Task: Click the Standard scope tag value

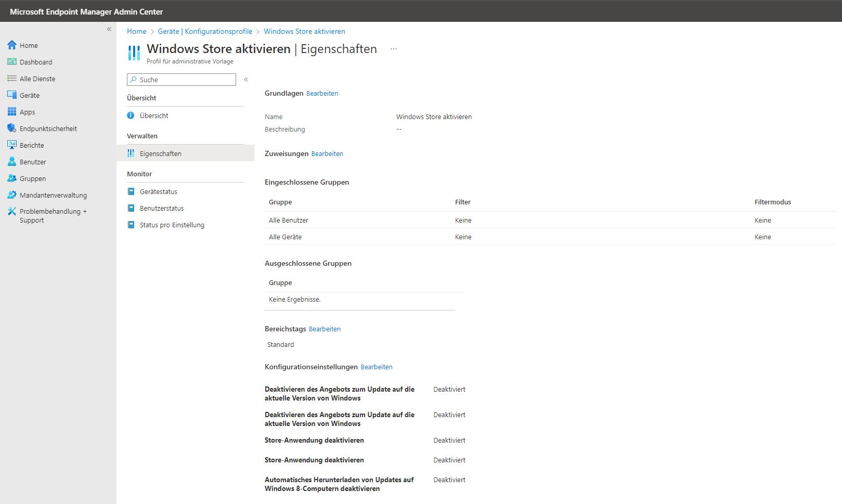Action: click(281, 345)
